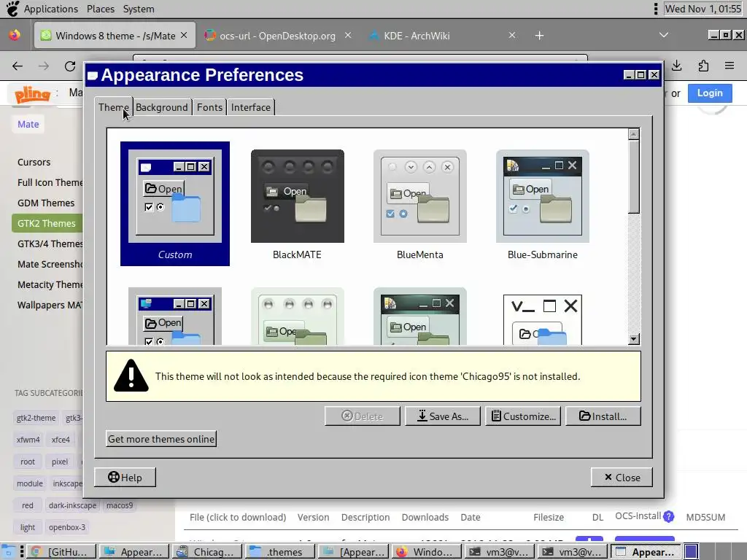Close the Appearance Preferences dialog
Image resolution: width=747 pixels, height=560 pixels.
click(622, 477)
